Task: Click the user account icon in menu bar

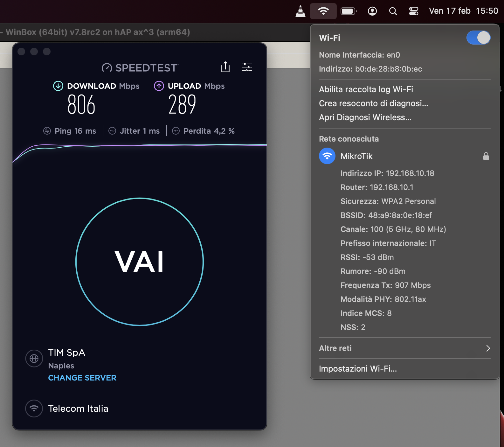Action: tap(372, 11)
